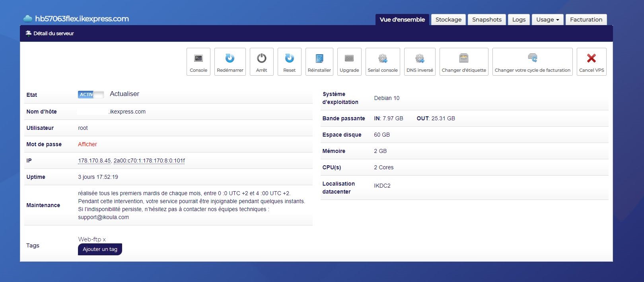This screenshot has height=282, width=644.
Task: Open the Upgrade option
Action: click(349, 62)
